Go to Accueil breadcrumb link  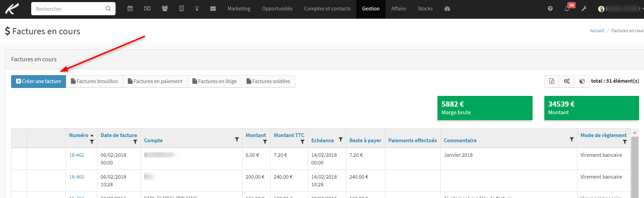pyautogui.click(x=597, y=31)
